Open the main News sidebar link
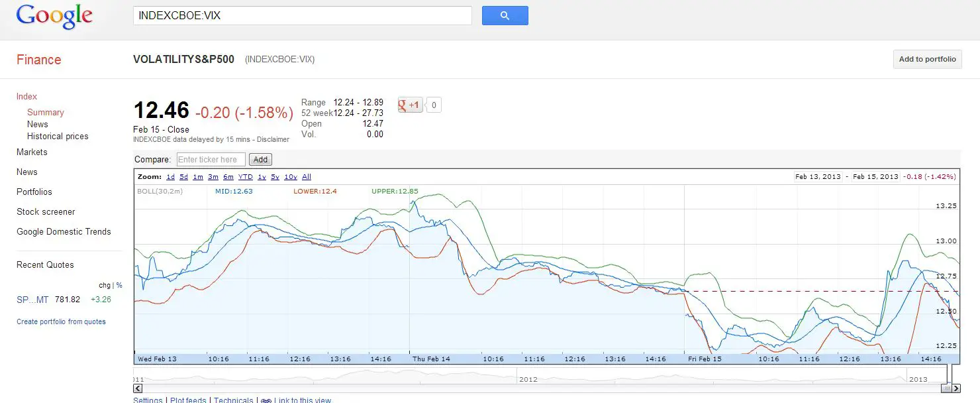Image resolution: width=980 pixels, height=403 pixels. tap(27, 172)
